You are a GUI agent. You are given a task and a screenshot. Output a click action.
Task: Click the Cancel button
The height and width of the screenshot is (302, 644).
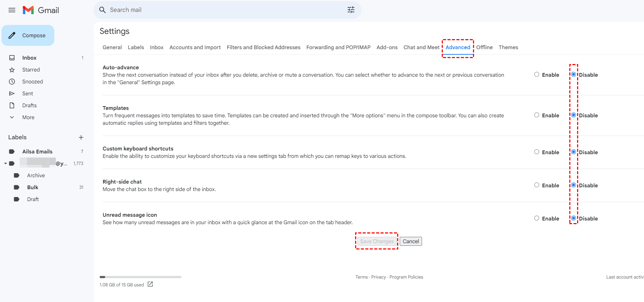pos(410,241)
